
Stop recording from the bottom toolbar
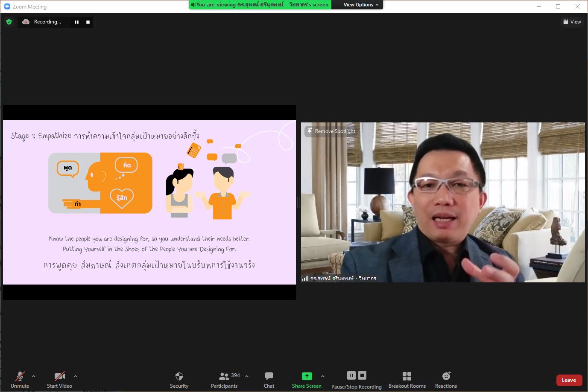coord(362,375)
